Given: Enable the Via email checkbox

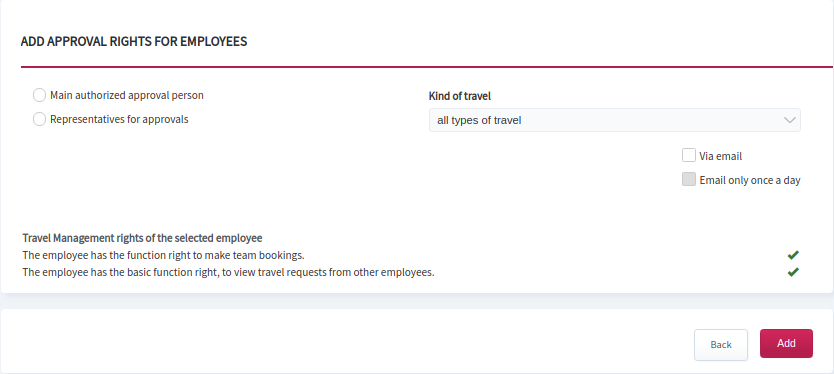Looking at the screenshot, I should click(x=689, y=155).
